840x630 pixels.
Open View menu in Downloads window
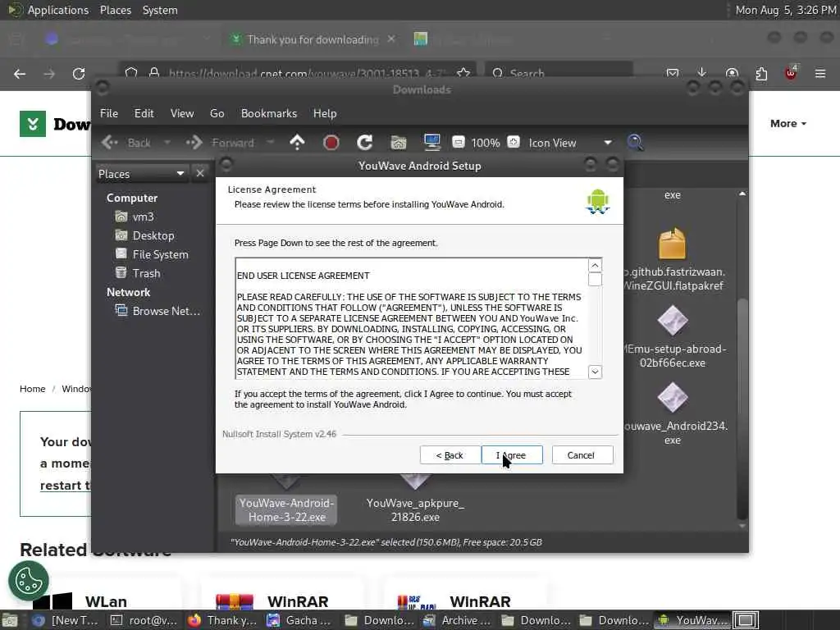click(182, 113)
